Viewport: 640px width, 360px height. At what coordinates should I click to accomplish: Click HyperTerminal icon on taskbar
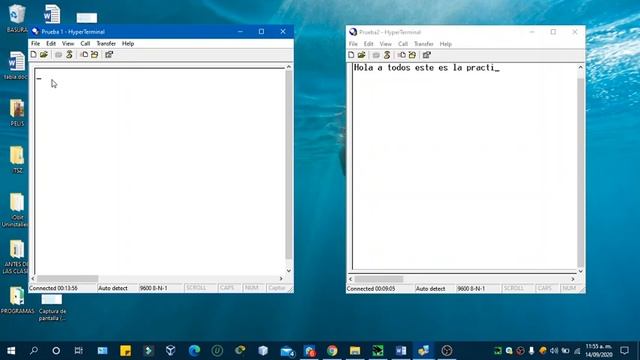click(423, 351)
